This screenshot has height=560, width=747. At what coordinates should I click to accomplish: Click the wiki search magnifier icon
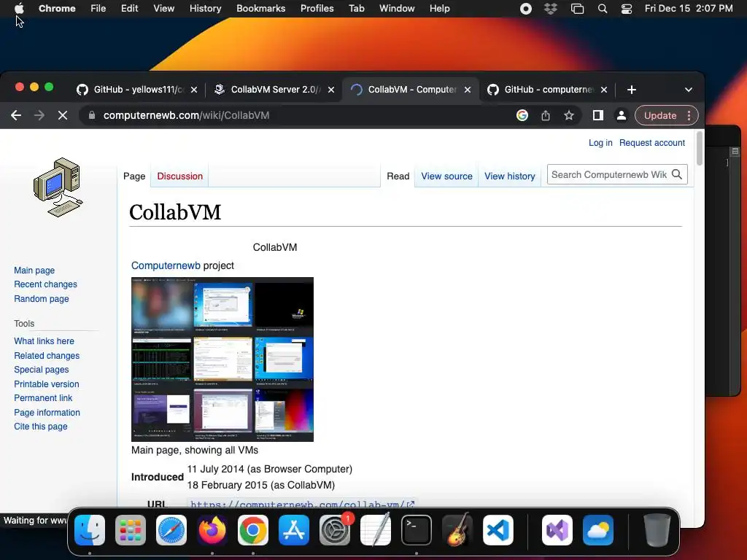pyautogui.click(x=677, y=175)
